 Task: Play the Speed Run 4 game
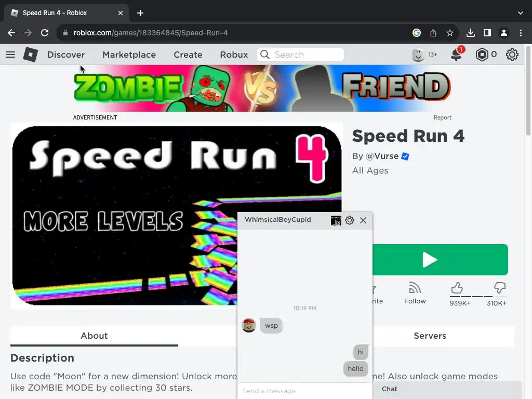[x=440, y=260]
